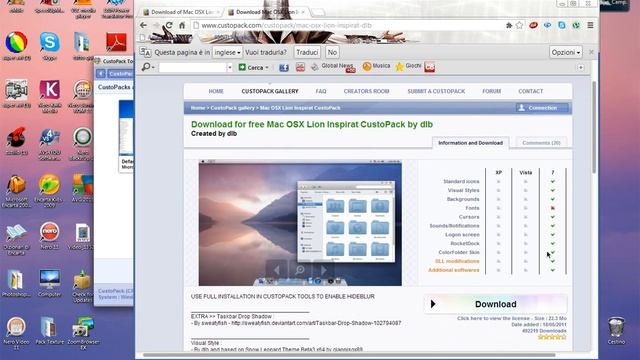Open Giochi in the toolbar
The image size is (640, 360).
click(x=408, y=66)
